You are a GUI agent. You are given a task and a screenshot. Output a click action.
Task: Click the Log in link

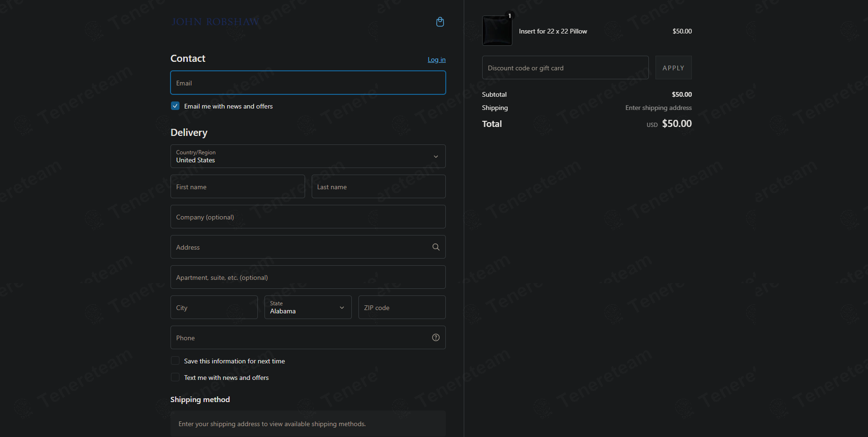click(436, 59)
